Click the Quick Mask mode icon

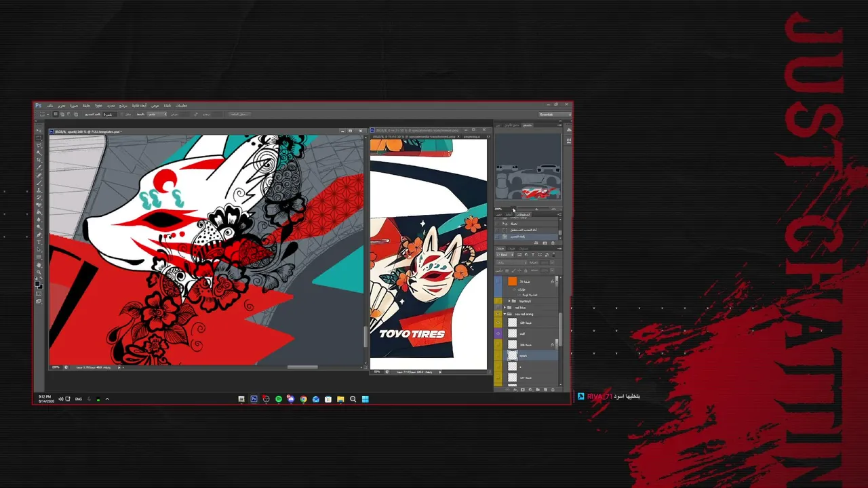[39, 293]
